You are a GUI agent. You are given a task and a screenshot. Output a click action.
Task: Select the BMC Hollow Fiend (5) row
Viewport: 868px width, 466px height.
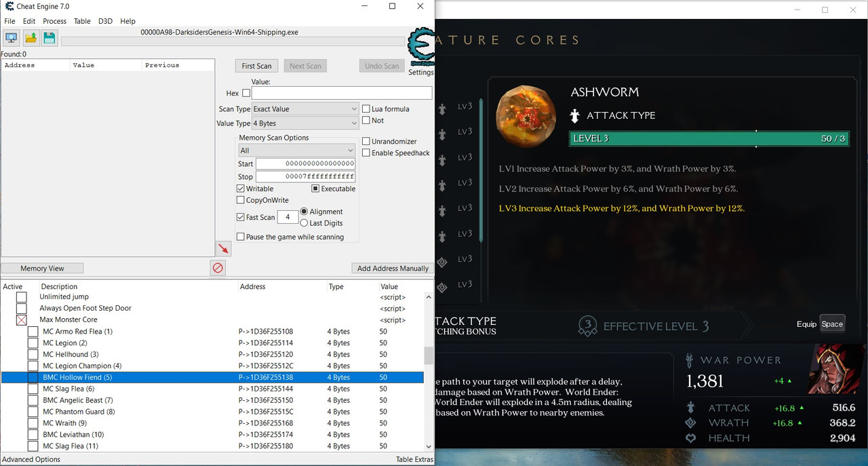click(x=212, y=377)
